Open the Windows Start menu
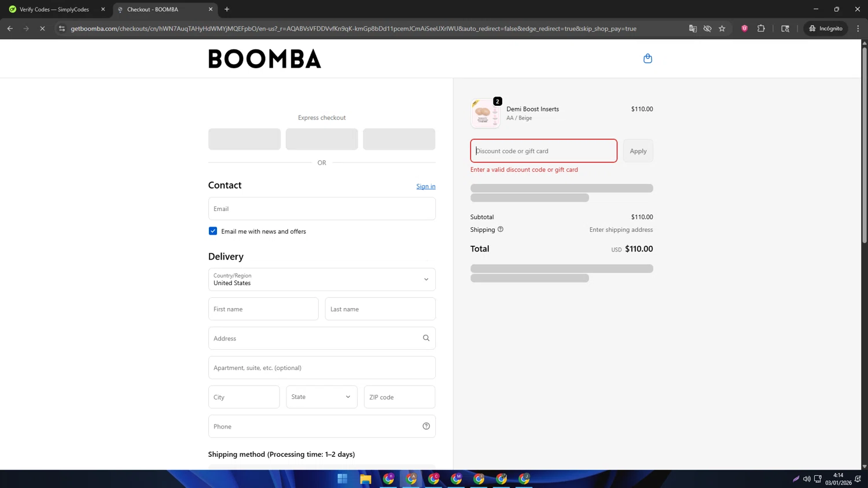This screenshot has height=488, width=868. (x=343, y=479)
